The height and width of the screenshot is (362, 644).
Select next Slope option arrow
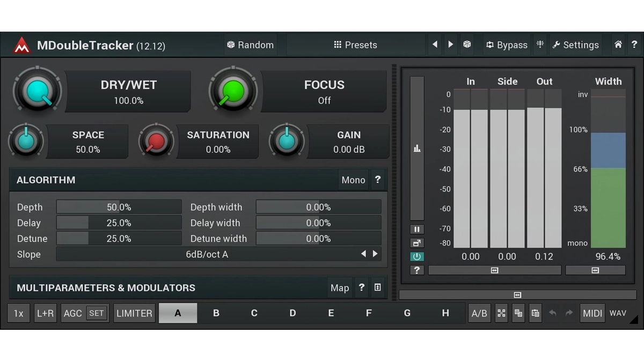(x=375, y=254)
